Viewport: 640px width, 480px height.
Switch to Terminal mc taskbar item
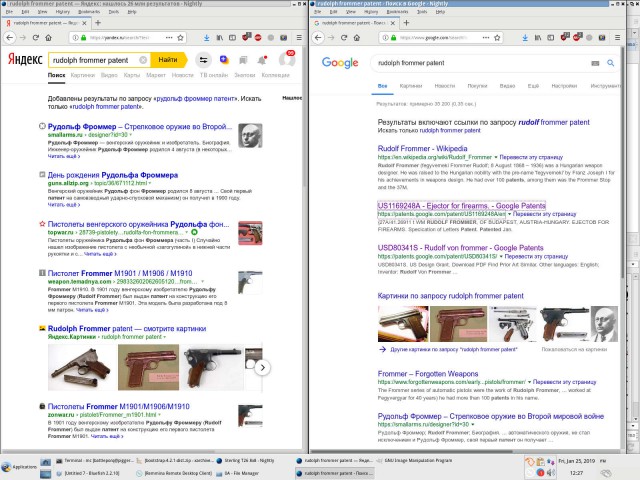pyautogui.click(x=95, y=460)
